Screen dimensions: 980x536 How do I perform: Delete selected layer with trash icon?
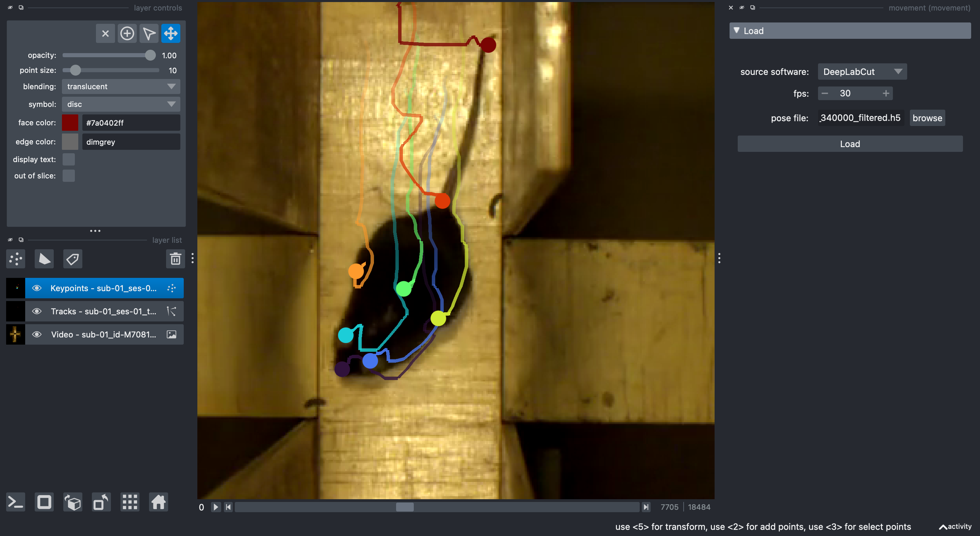pos(175,259)
